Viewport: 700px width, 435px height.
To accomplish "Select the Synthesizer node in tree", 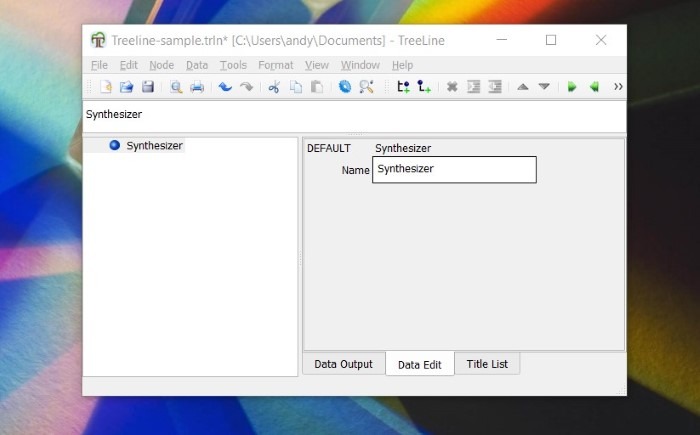I will pos(154,146).
